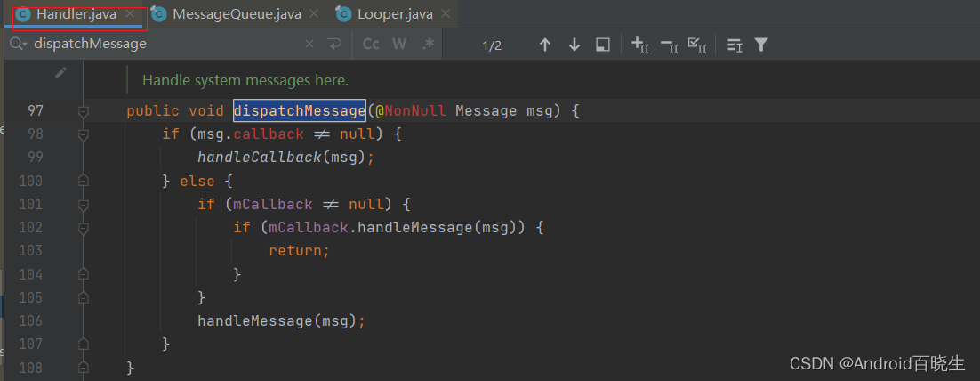Click line number 99 in the gutter

pyautogui.click(x=36, y=158)
